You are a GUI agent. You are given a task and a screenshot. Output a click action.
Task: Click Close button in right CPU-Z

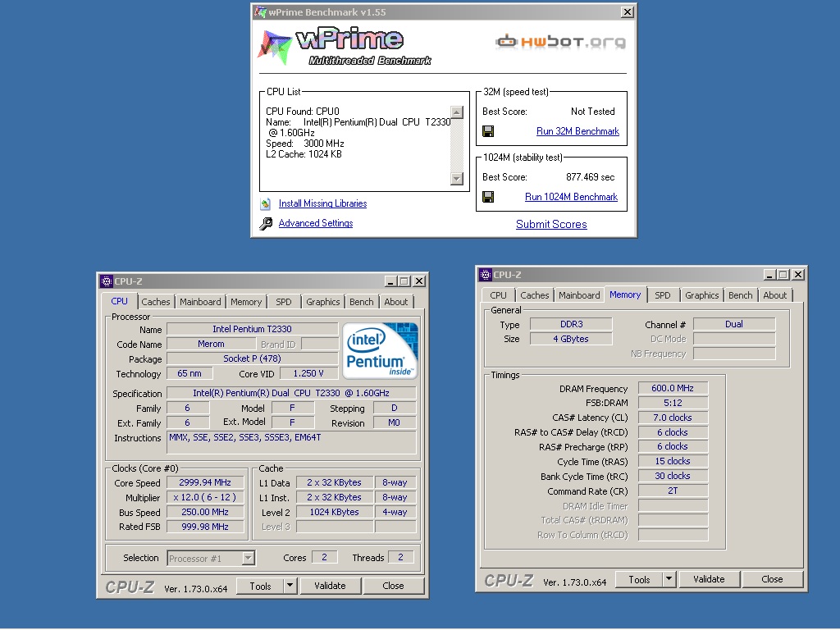click(772, 580)
